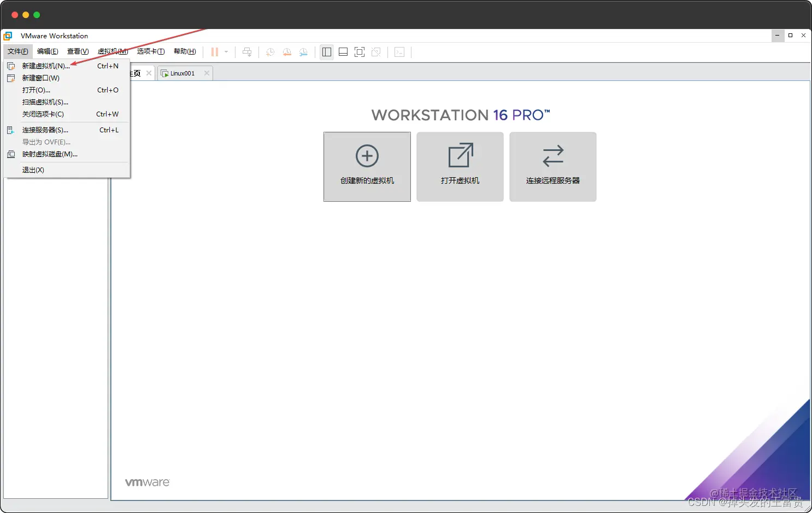The height and width of the screenshot is (513, 812).
Task: Click the open VM arrow-box icon
Action: [461, 155]
